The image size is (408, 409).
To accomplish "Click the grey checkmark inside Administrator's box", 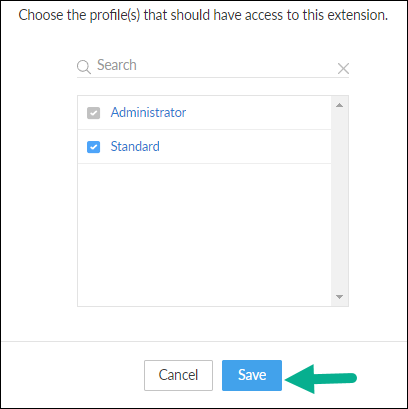I will pos(93,113).
